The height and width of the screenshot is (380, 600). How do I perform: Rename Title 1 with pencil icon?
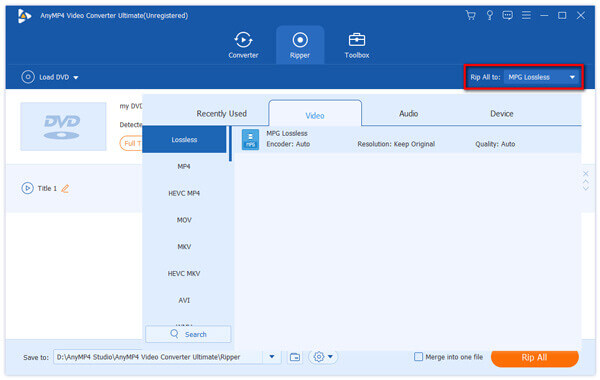[x=65, y=188]
